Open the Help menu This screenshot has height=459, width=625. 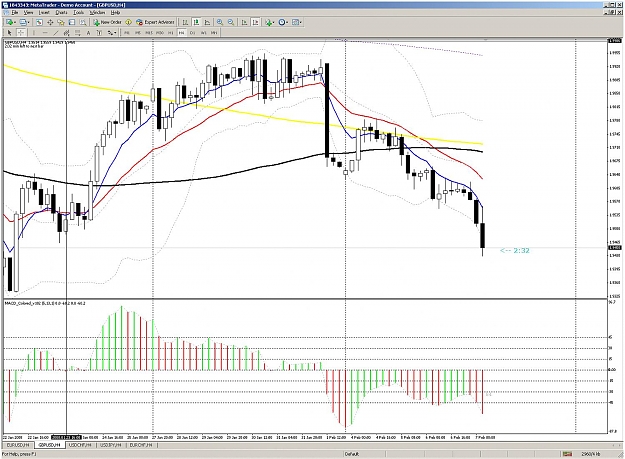[x=115, y=13]
